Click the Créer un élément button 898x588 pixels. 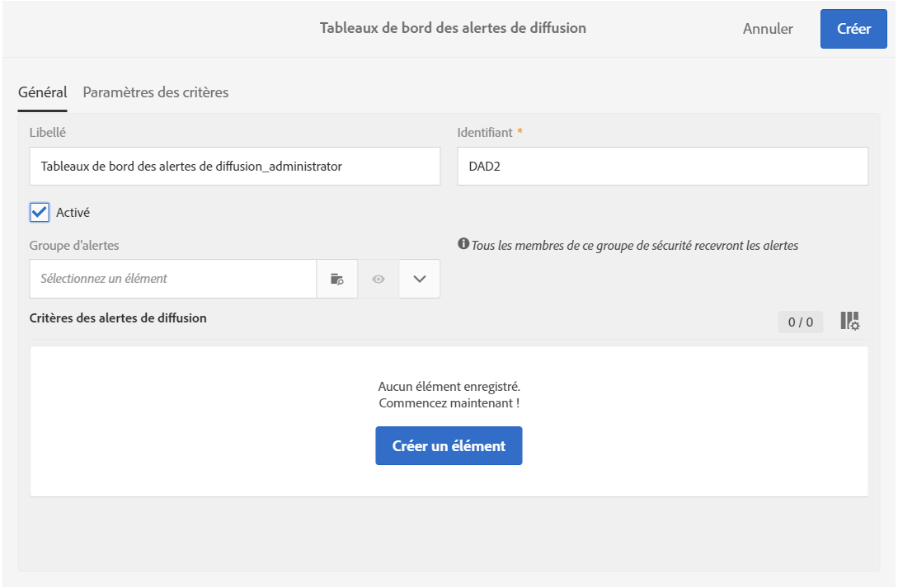449,446
